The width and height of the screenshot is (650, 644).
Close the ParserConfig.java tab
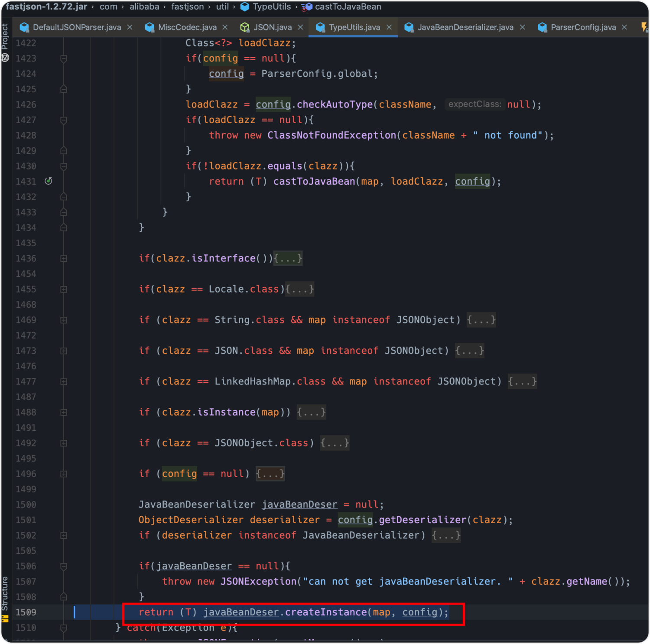(624, 27)
